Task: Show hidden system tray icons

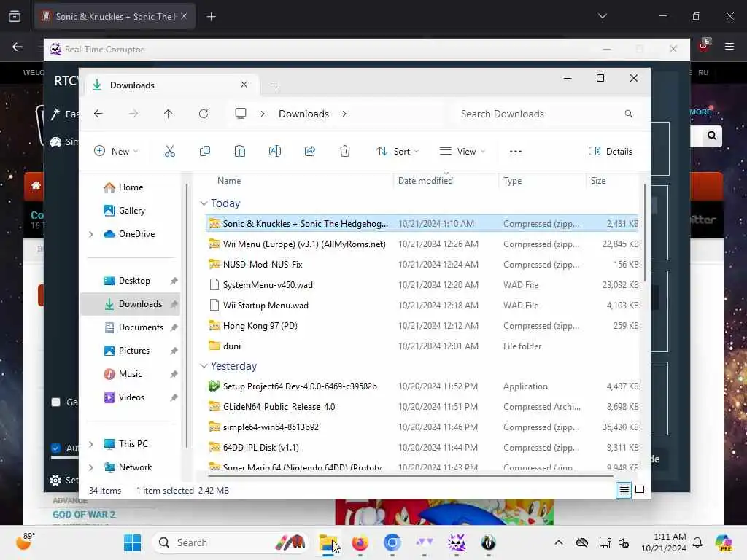Action: [559, 542]
